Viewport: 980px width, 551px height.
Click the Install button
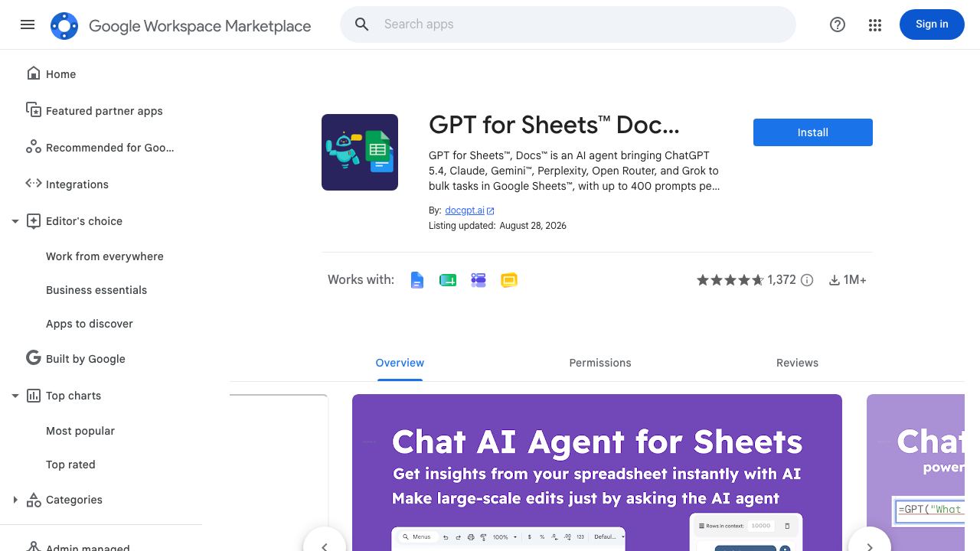coord(813,132)
